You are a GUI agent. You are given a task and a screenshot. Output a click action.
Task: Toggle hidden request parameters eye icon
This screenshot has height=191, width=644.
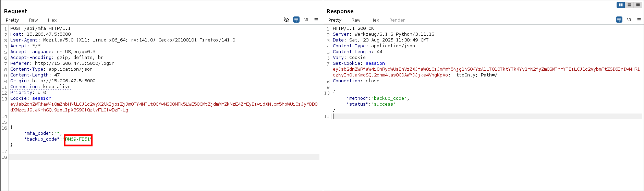[x=286, y=20]
